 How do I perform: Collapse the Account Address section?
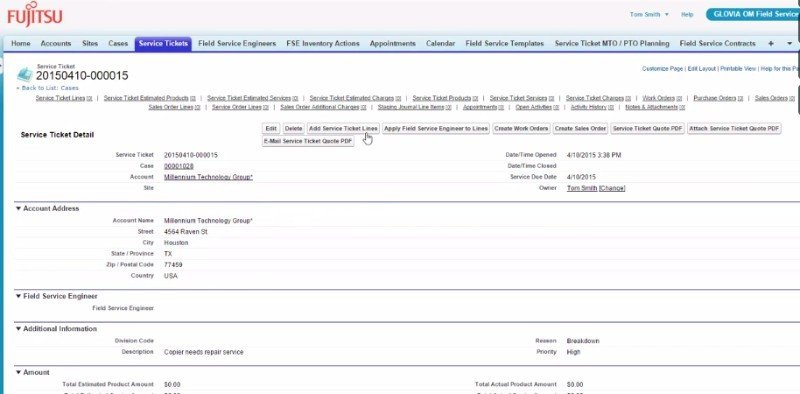[18, 208]
